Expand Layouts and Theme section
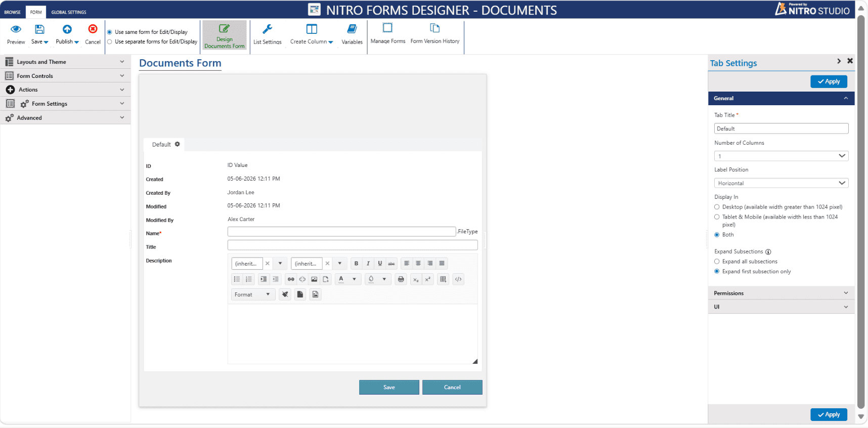868x428 pixels. 65,62
